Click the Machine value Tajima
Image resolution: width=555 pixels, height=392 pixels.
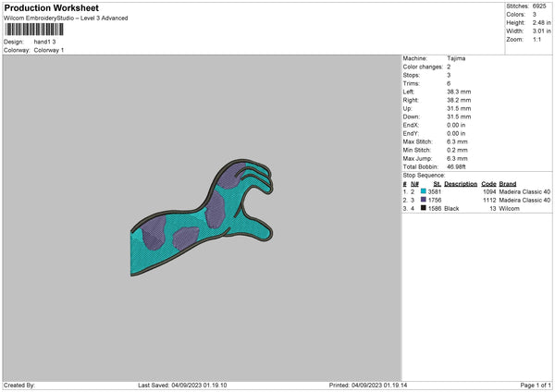456,58
